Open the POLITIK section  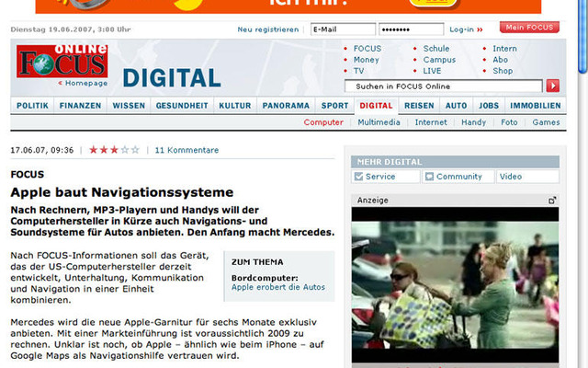click(x=32, y=106)
